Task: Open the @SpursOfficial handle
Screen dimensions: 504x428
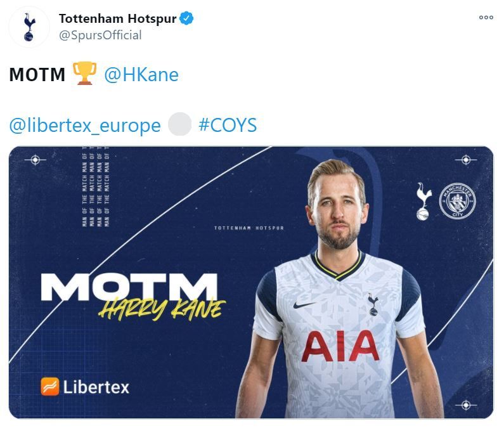Action: (100, 35)
